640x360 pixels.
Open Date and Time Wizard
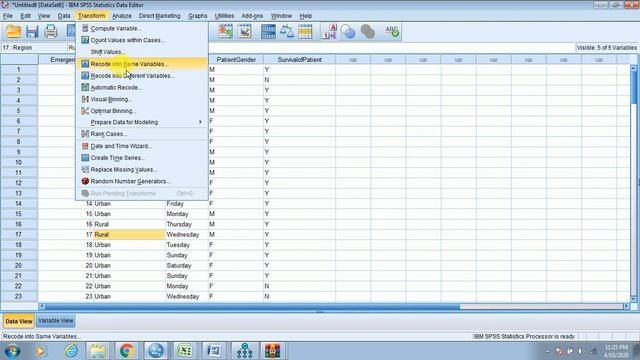pos(142,146)
